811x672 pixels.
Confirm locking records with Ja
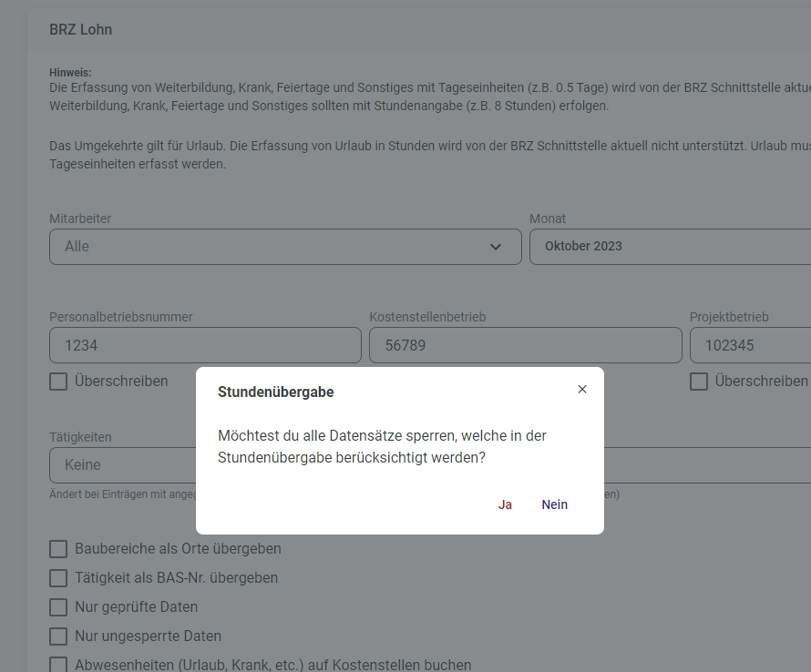(505, 504)
